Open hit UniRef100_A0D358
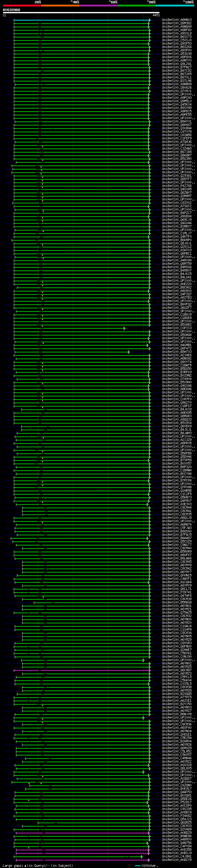Screen dimensions: 197x868 tap(177, 850)
